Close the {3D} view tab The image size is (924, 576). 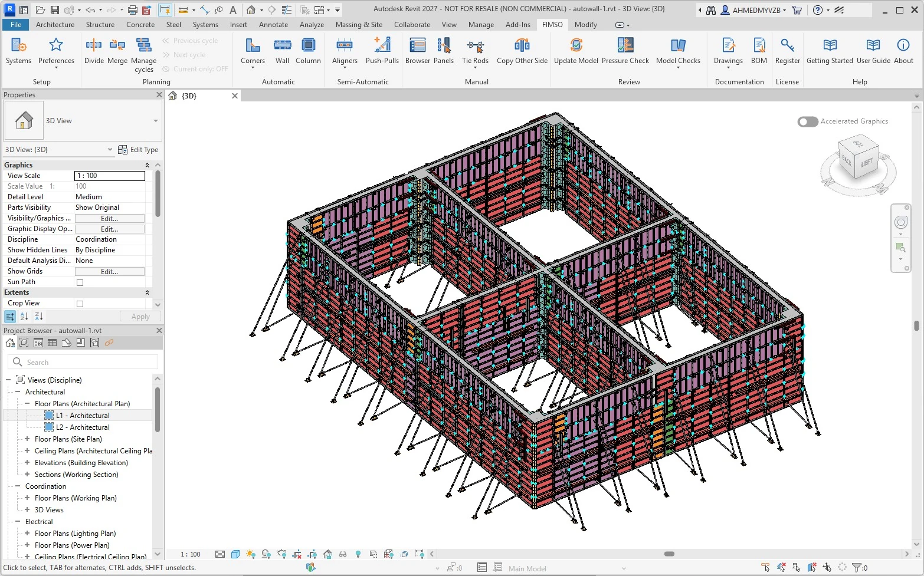click(x=235, y=96)
